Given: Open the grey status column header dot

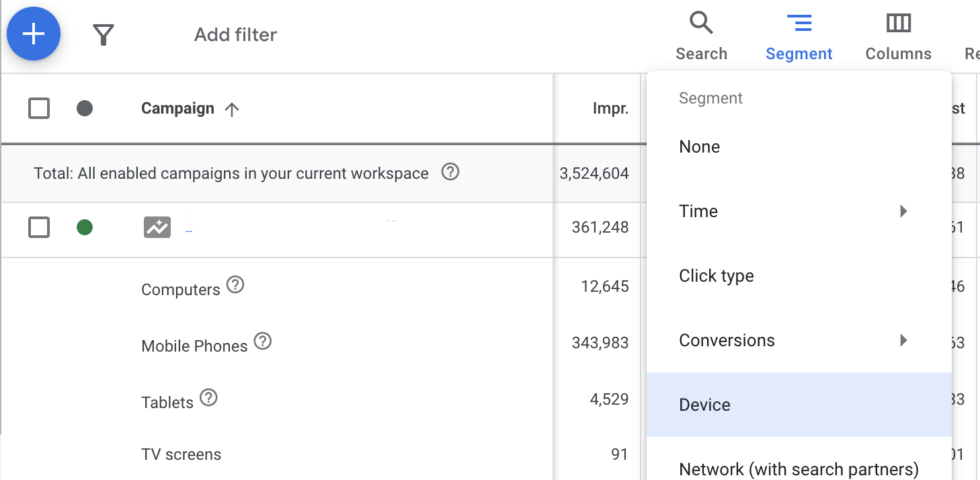Looking at the screenshot, I should [x=85, y=108].
